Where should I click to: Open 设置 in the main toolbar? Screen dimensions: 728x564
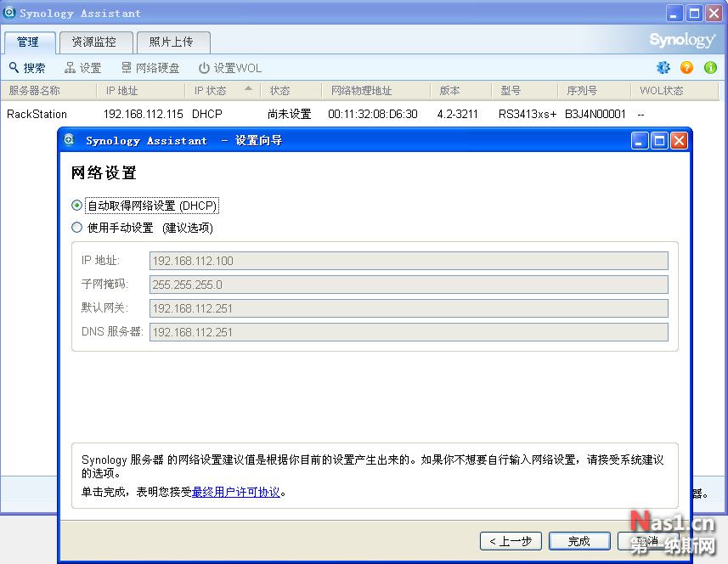[82, 68]
